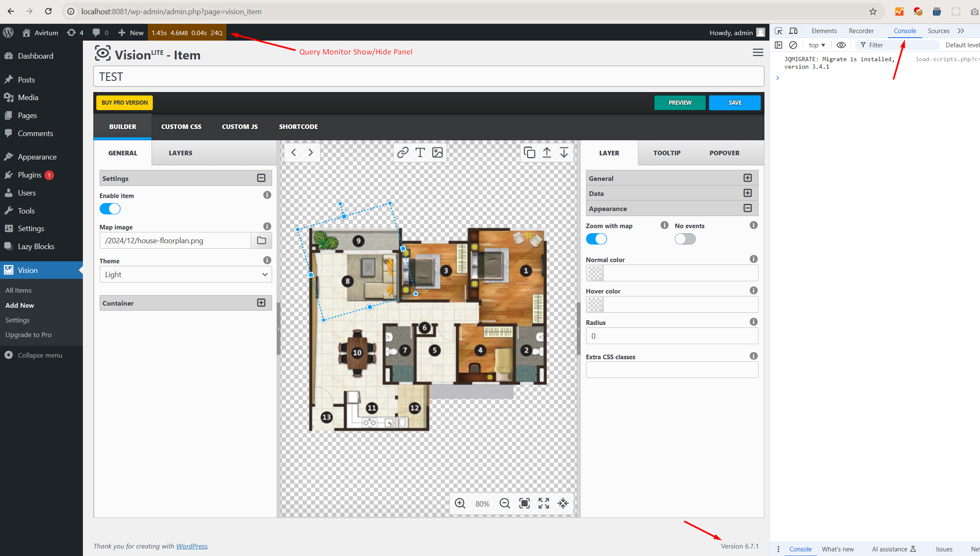Duplicate the selected layer icon
The image size is (980, 556).
[x=530, y=152]
